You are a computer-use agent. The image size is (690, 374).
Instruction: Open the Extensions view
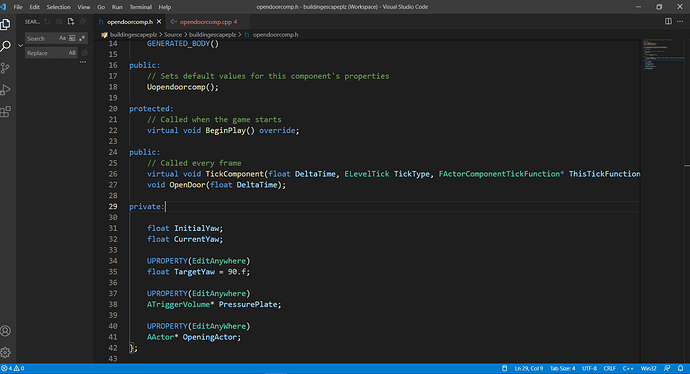coord(6,112)
